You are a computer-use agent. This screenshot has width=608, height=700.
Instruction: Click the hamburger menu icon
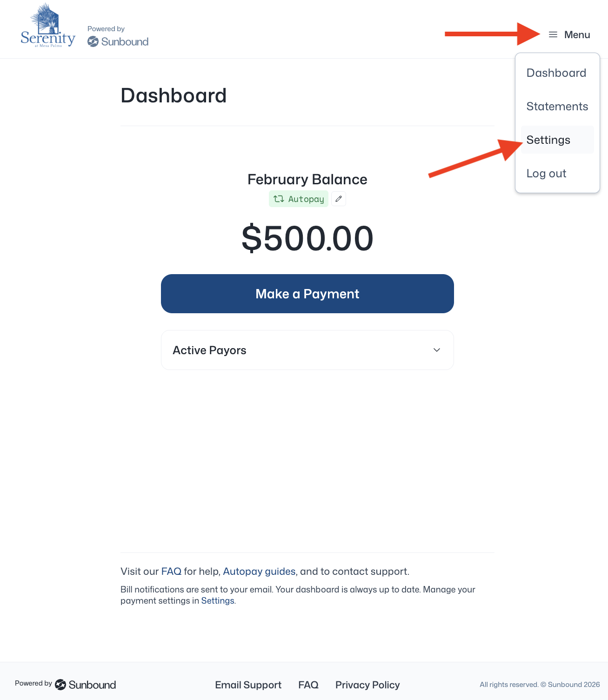coord(553,35)
